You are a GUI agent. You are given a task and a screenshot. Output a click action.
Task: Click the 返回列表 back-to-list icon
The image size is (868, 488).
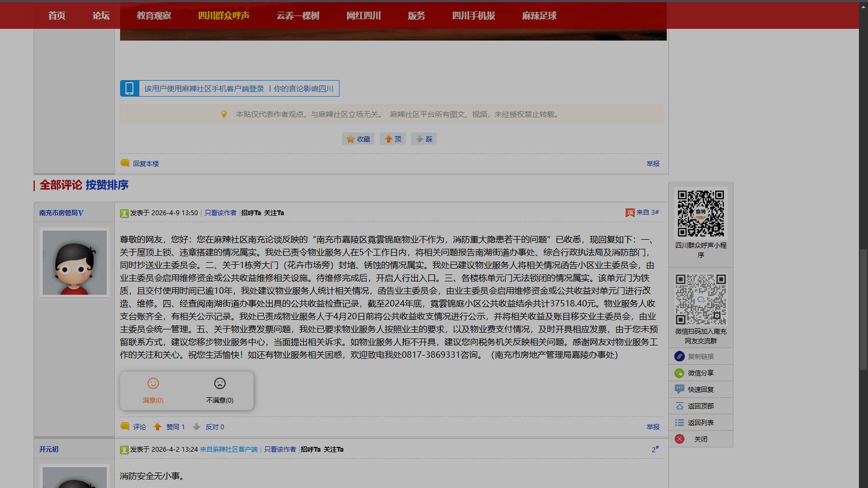click(x=678, y=422)
